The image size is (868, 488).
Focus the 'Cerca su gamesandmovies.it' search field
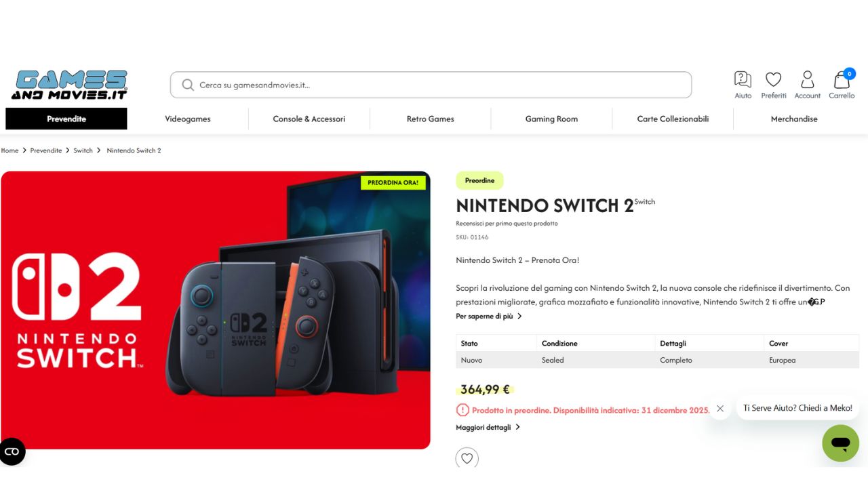tap(431, 85)
